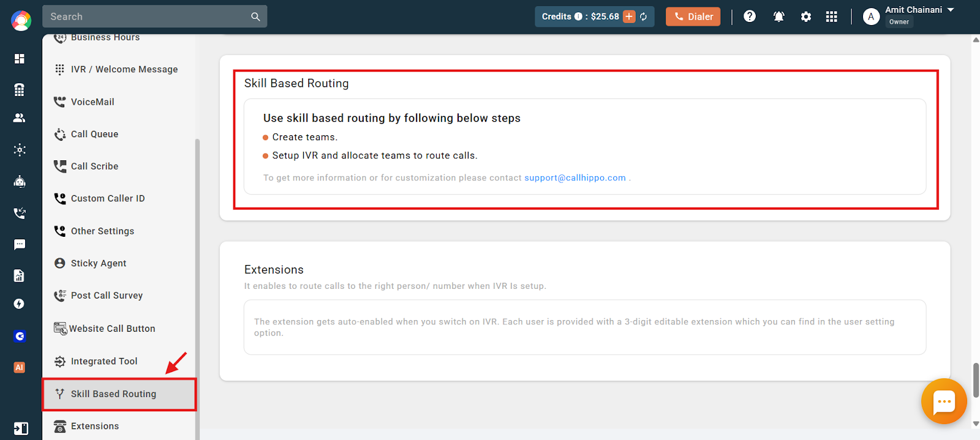Open the users icon in left rail
Screen dimensions: 980x440
pyautogui.click(x=20, y=118)
